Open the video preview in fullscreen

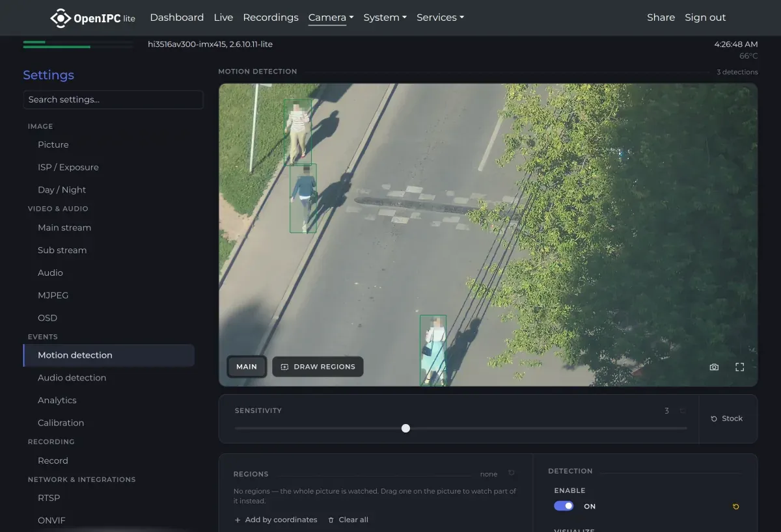coord(739,367)
